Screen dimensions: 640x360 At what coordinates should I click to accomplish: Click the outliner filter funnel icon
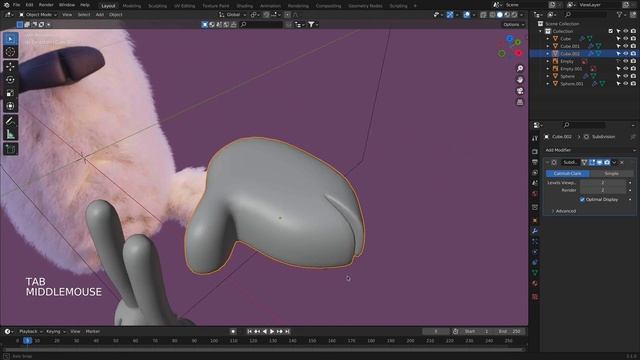[620, 15]
